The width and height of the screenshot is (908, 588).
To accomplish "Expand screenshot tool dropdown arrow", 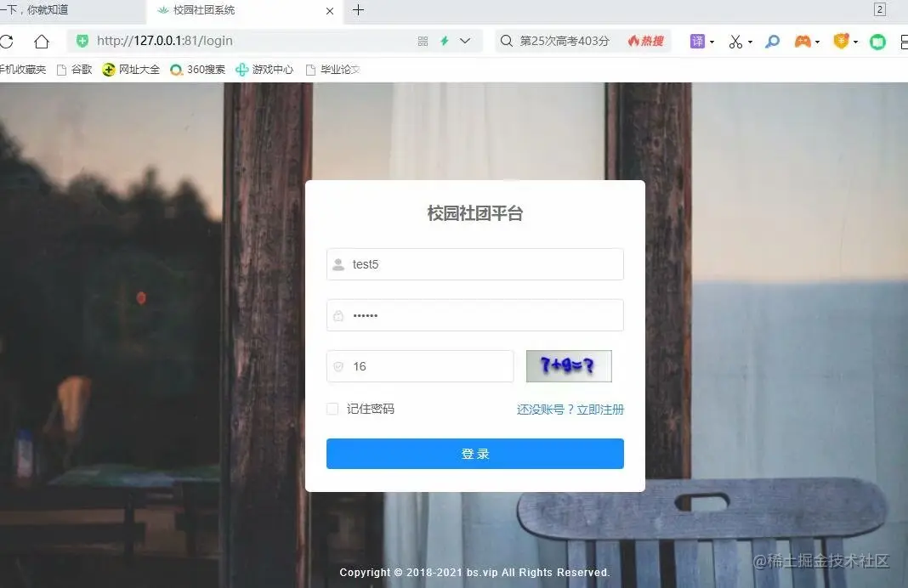I will pyautogui.click(x=751, y=42).
